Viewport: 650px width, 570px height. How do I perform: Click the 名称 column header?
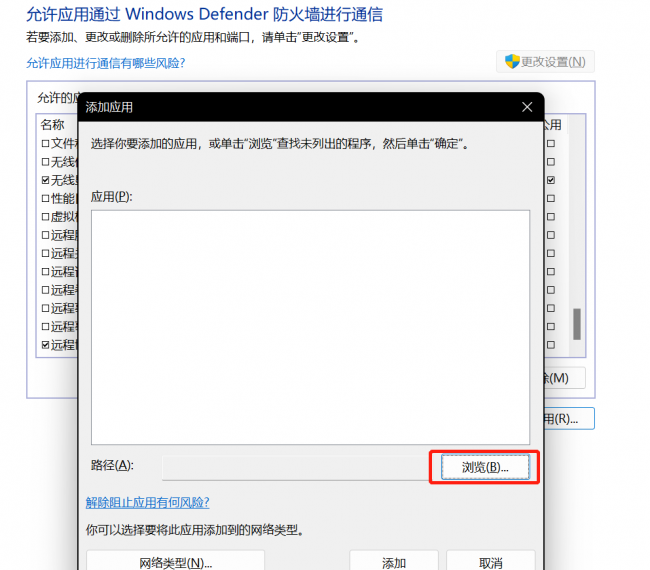(x=53, y=124)
